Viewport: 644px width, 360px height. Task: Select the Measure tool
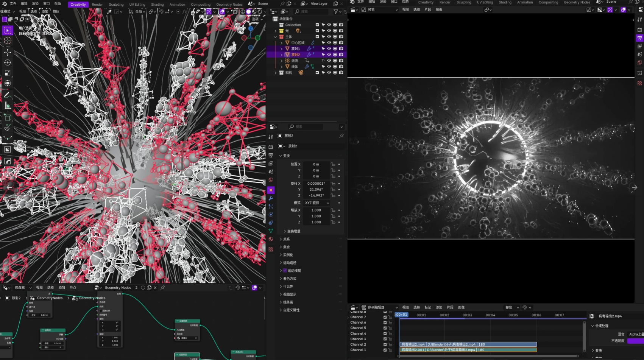tap(8, 106)
